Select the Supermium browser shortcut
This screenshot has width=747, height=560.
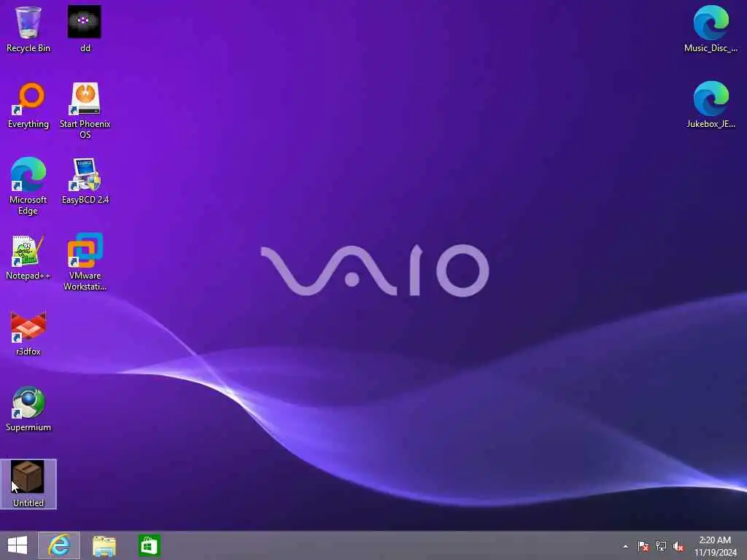pos(28,409)
